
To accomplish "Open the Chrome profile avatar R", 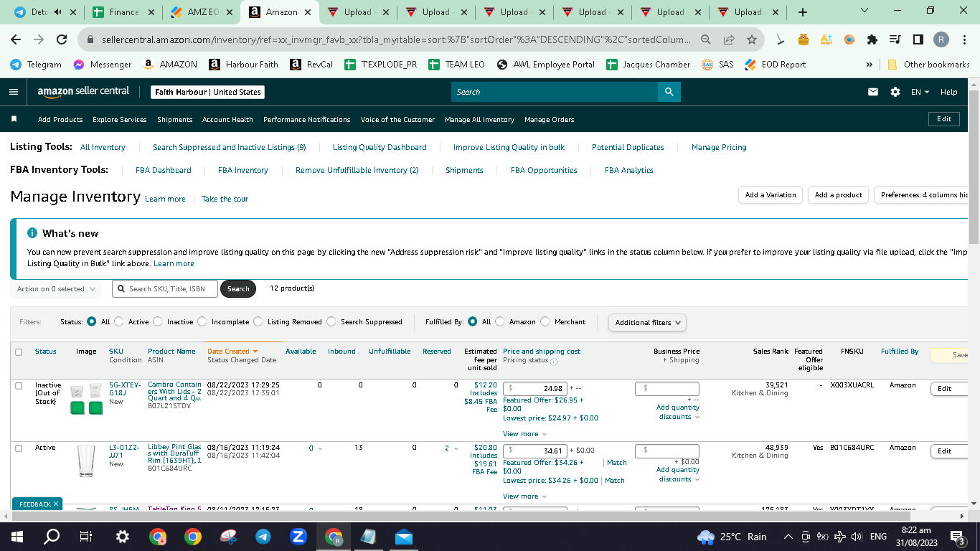I will (x=941, y=39).
